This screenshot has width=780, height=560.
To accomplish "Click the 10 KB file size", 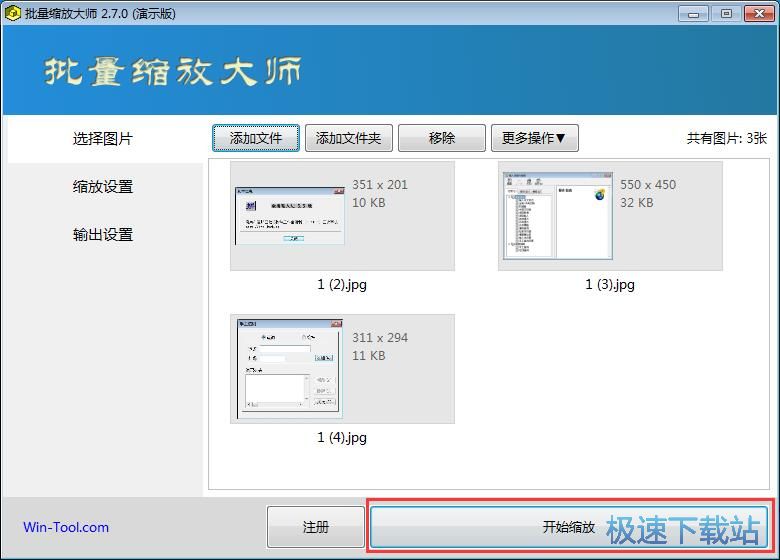I will click(x=369, y=202).
